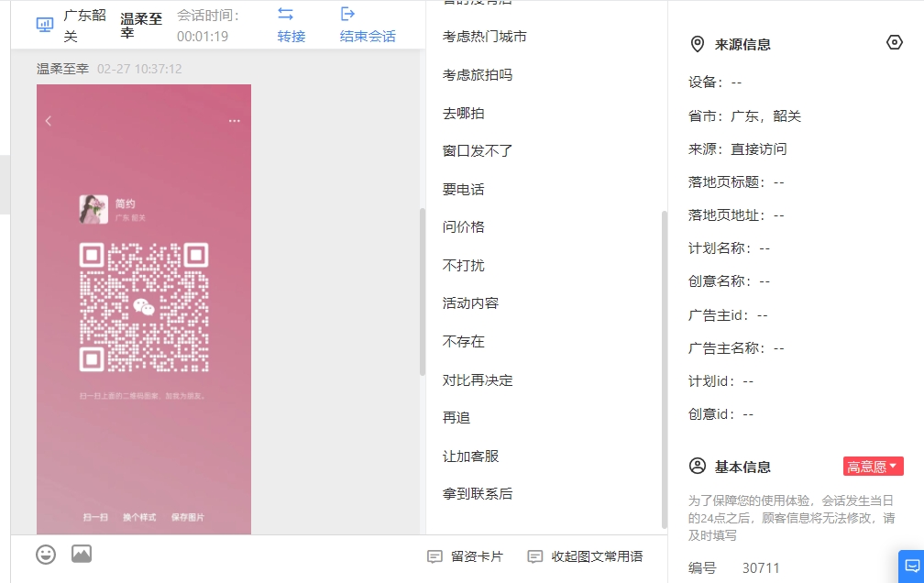Viewport: 924px width, 583px height.
Task: Click the transfer (转接) arrows icon
Action: click(x=286, y=14)
